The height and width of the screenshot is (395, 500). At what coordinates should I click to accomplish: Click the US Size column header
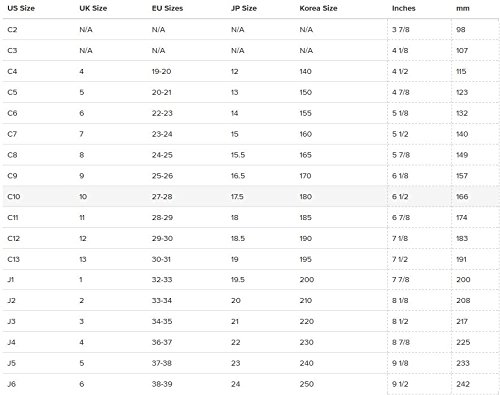click(21, 8)
